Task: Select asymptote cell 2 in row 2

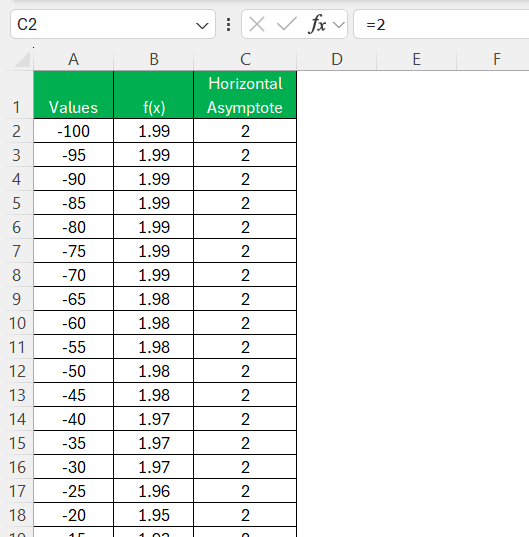Action: (245, 131)
